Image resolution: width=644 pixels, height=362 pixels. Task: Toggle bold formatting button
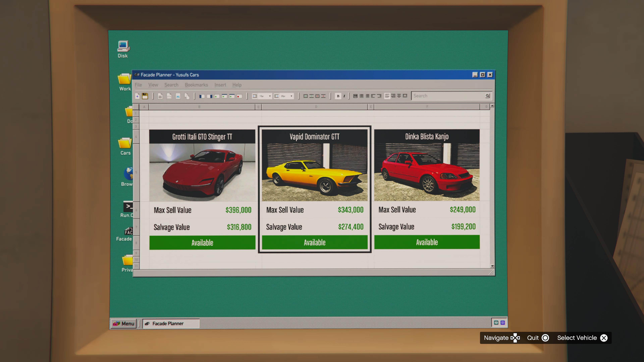click(x=338, y=96)
